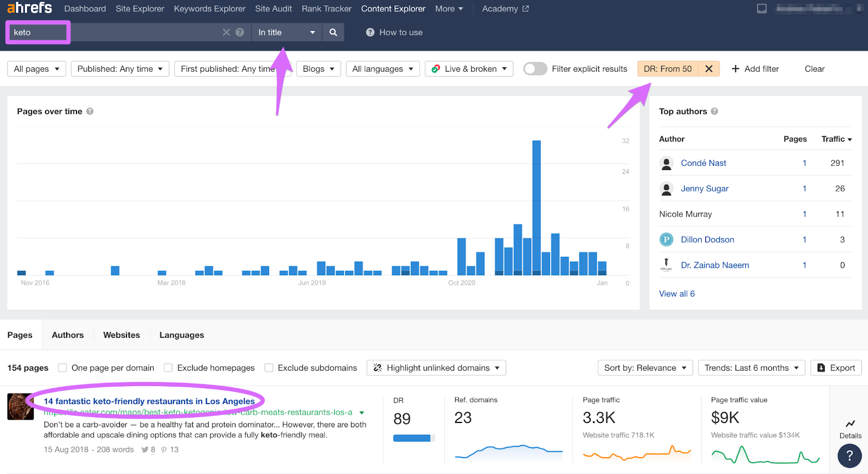
Task: Select the Pages tab
Action: [x=20, y=335]
